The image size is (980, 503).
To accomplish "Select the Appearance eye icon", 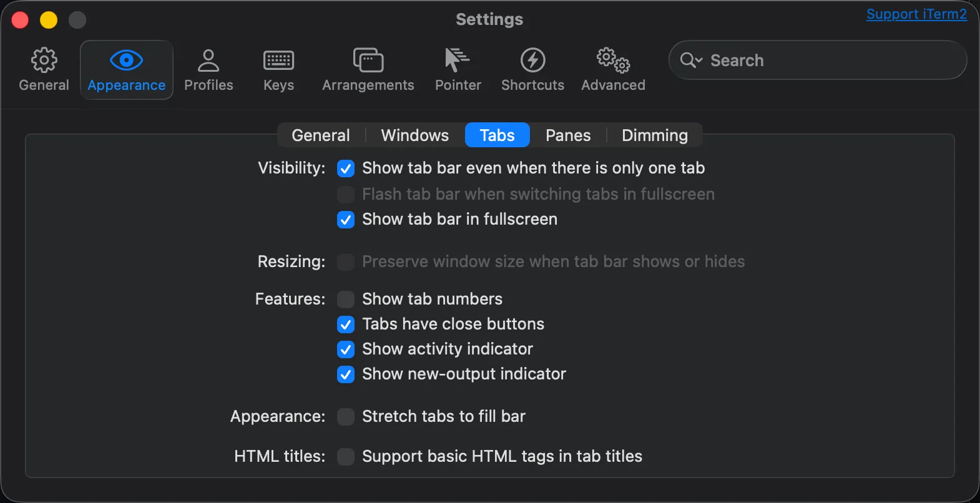I will click(x=126, y=61).
